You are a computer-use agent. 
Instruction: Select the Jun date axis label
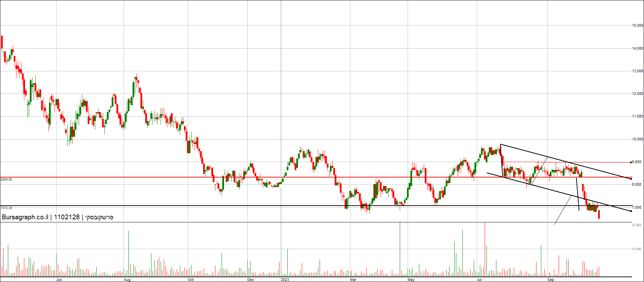click(x=59, y=280)
